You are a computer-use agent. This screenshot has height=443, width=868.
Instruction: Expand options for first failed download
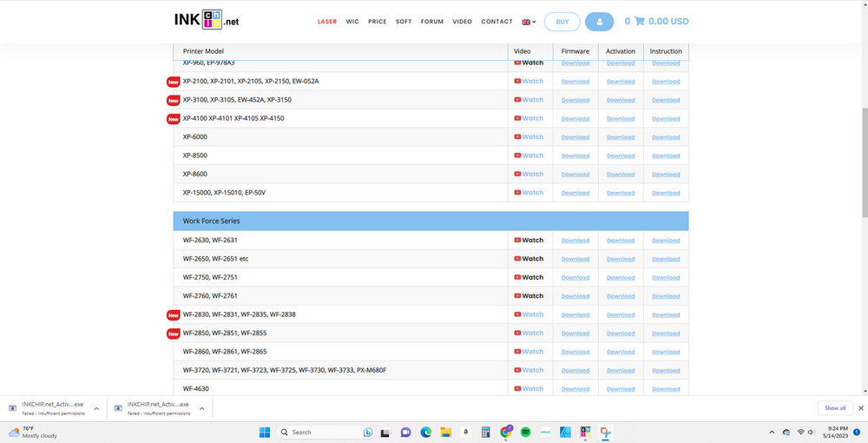[x=96, y=408]
